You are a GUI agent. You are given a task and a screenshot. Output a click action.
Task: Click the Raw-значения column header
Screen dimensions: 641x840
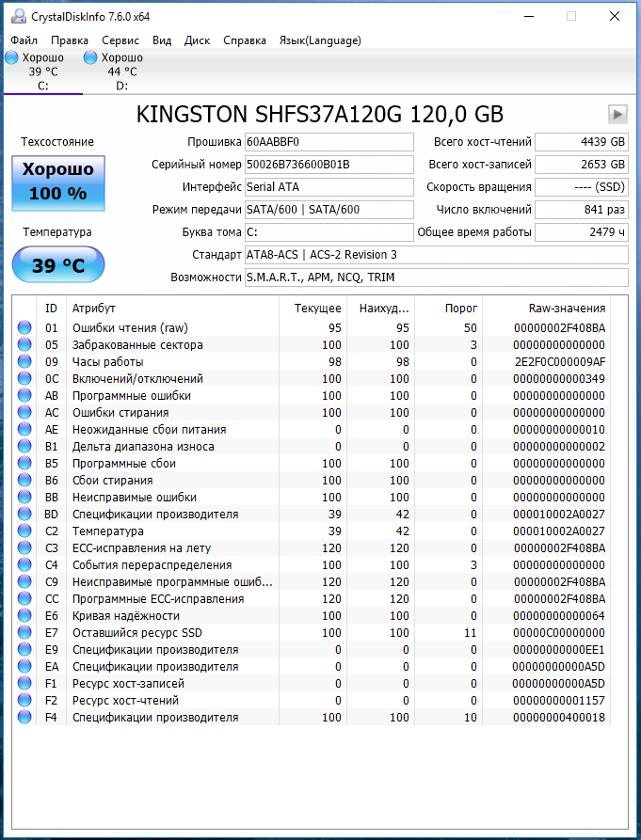click(x=546, y=308)
